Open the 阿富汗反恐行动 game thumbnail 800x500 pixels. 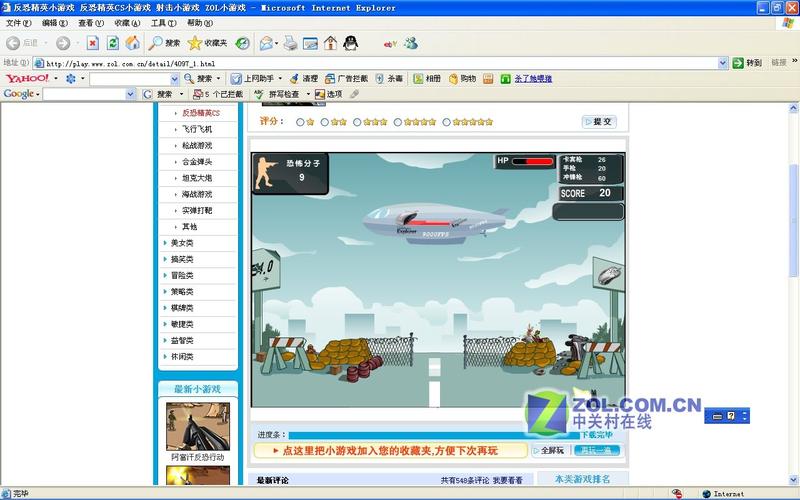point(198,426)
